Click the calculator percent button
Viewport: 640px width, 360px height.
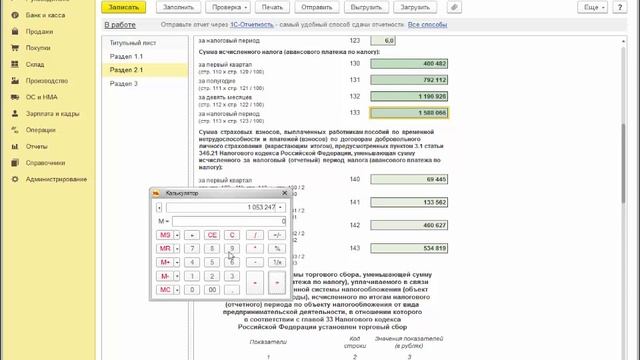[277, 249]
